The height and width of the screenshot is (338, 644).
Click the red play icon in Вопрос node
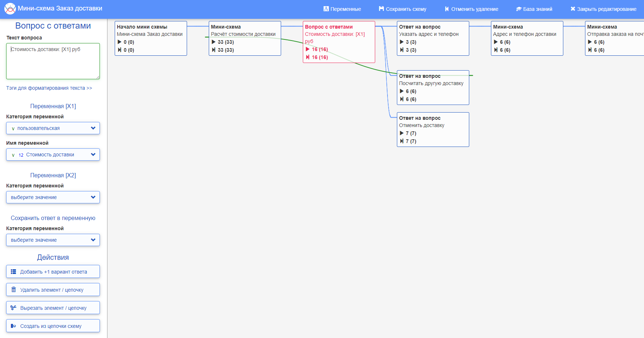point(308,49)
